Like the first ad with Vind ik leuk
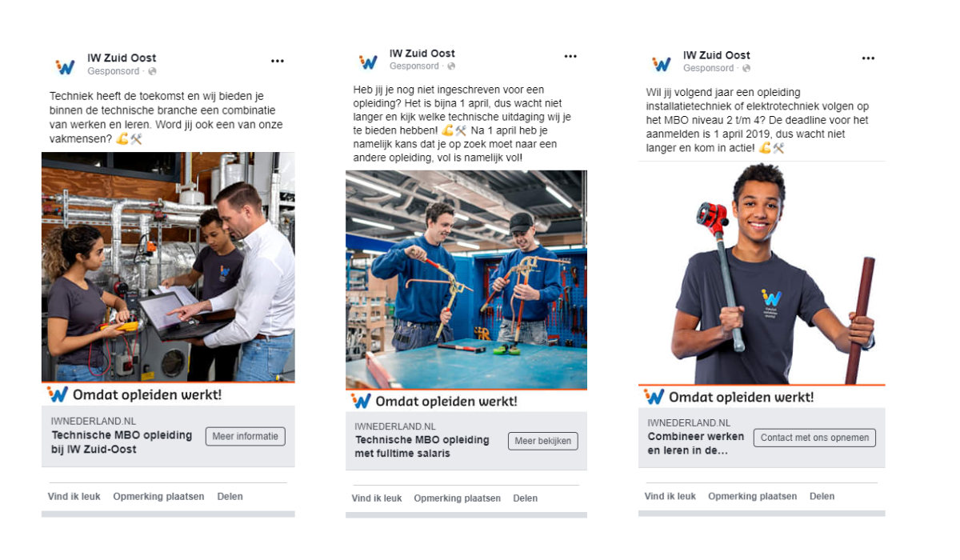The width and height of the screenshot is (960, 560). 74,497
